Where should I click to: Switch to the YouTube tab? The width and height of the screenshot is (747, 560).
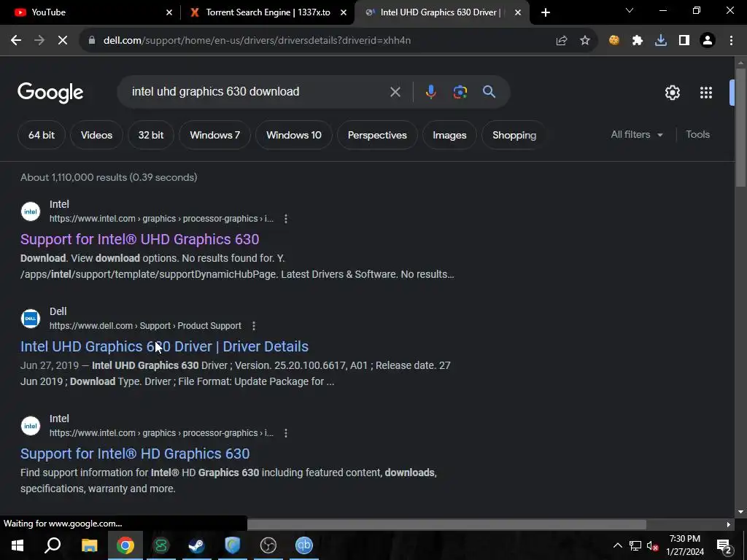point(90,12)
